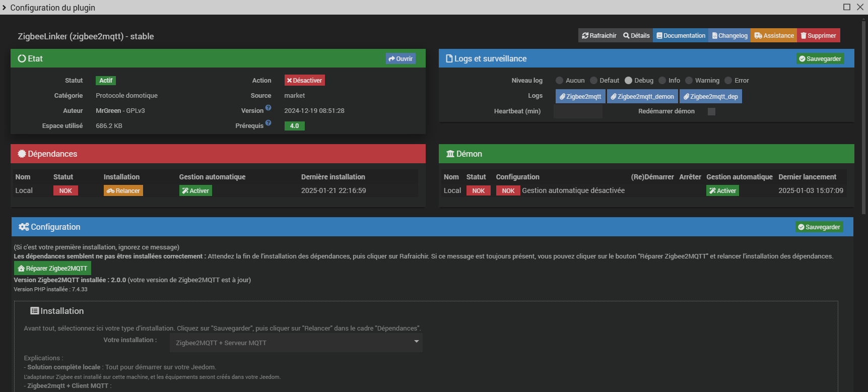Click the Actif status badge
868x392 pixels.
click(x=106, y=80)
